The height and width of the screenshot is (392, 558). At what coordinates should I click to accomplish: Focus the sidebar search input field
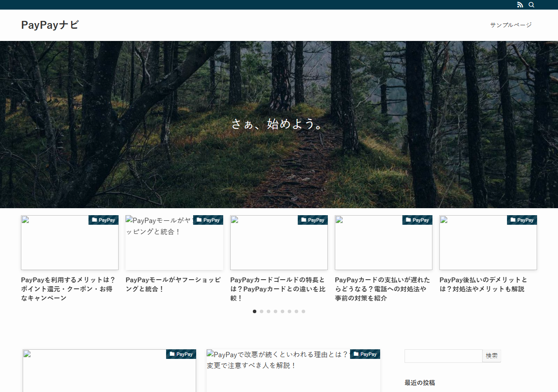(x=443, y=356)
